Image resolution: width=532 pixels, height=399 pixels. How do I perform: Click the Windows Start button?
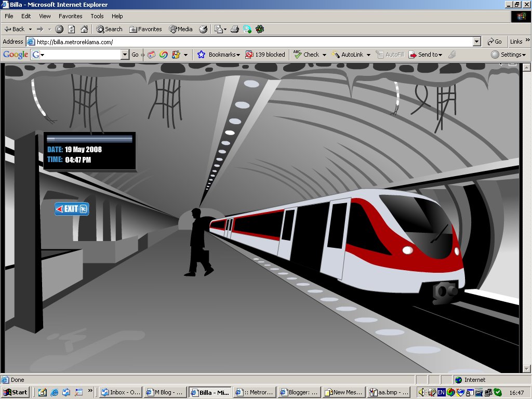point(16,392)
